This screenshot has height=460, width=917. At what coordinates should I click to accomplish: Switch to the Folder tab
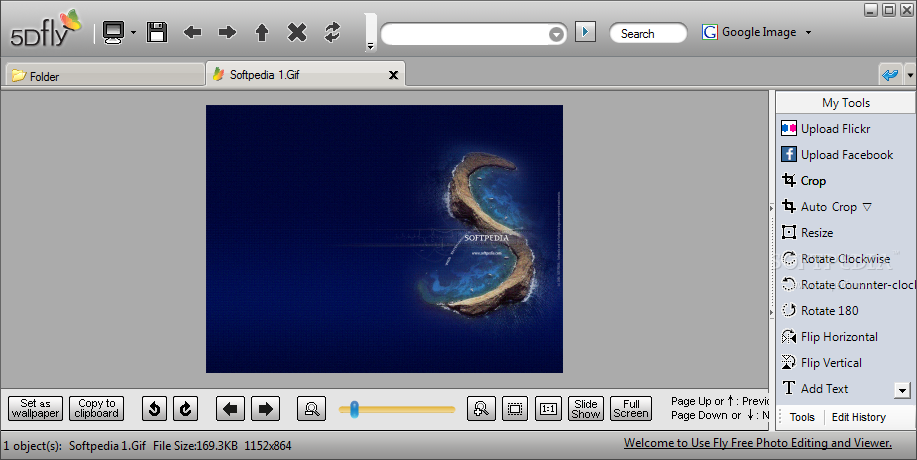click(x=105, y=76)
